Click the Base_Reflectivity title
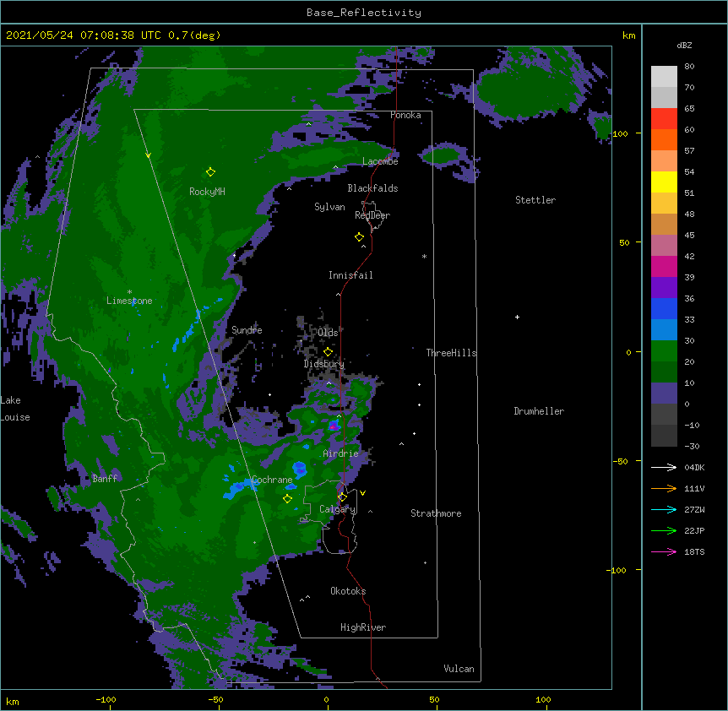Screen dimensions: 728x711 [364, 13]
